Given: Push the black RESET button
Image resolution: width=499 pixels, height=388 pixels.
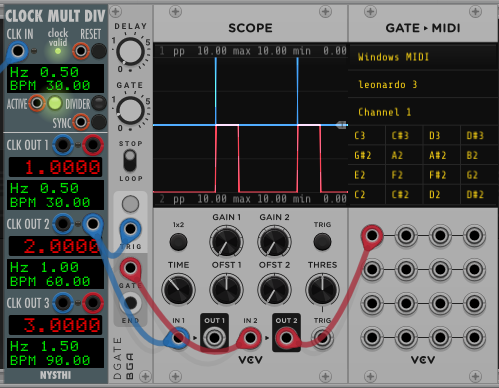Looking at the screenshot, I should [99, 51].
